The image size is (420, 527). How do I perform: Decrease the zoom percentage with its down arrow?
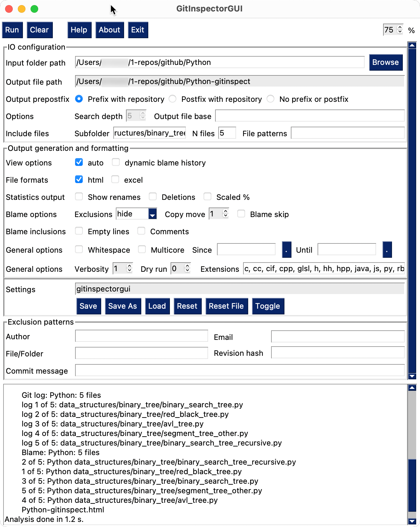(400, 32)
